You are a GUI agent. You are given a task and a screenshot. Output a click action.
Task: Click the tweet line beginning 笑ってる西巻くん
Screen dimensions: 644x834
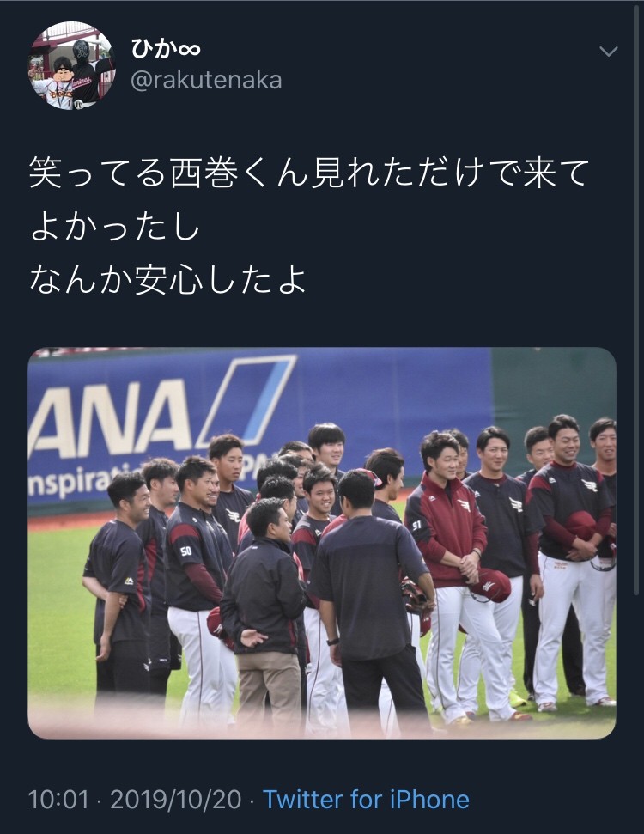[x=309, y=173]
